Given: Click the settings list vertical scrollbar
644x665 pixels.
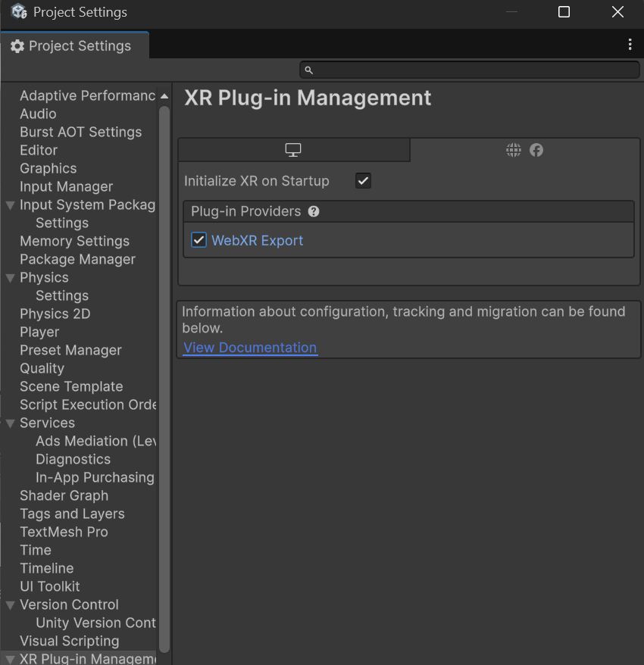Looking at the screenshot, I should [164, 379].
